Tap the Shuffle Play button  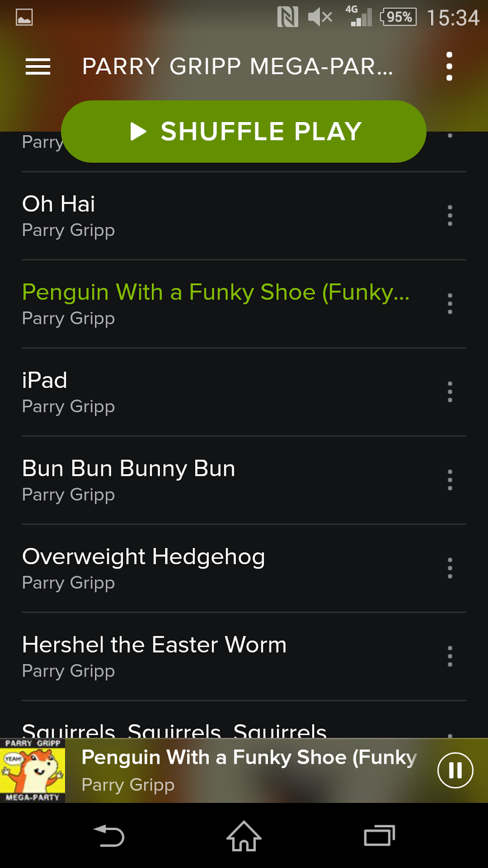click(x=243, y=131)
